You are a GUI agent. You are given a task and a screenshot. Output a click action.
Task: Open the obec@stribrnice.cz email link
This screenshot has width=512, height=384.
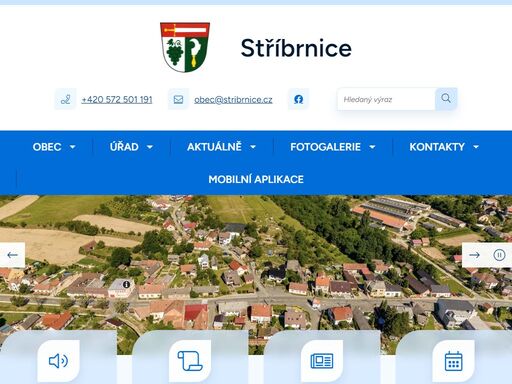(233, 99)
